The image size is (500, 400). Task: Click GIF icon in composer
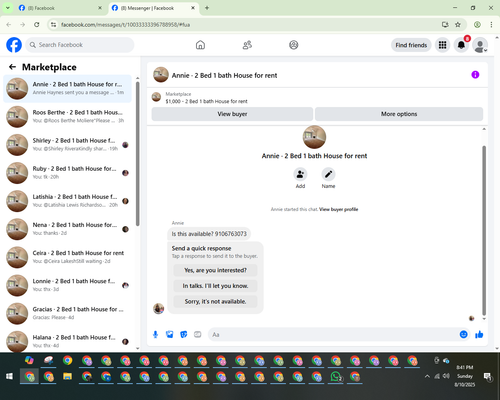[x=198, y=334]
